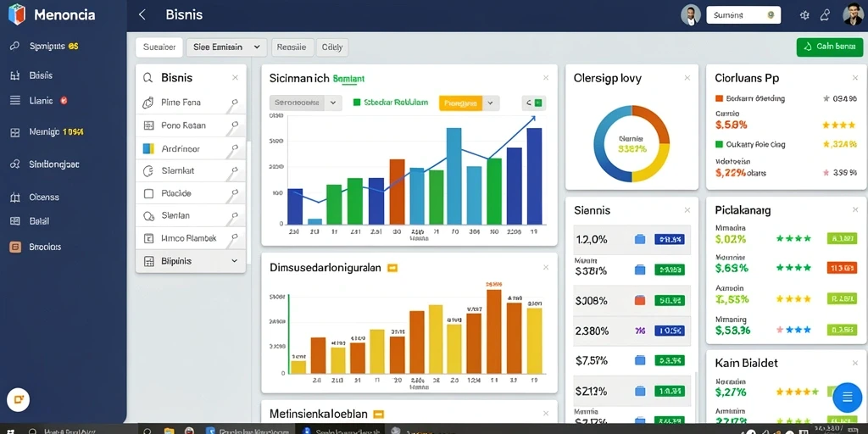Open the grey Seroncoesie dropdown in chart
Image resolution: width=868 pixels, height=434 pixels.
click(304, 103)
